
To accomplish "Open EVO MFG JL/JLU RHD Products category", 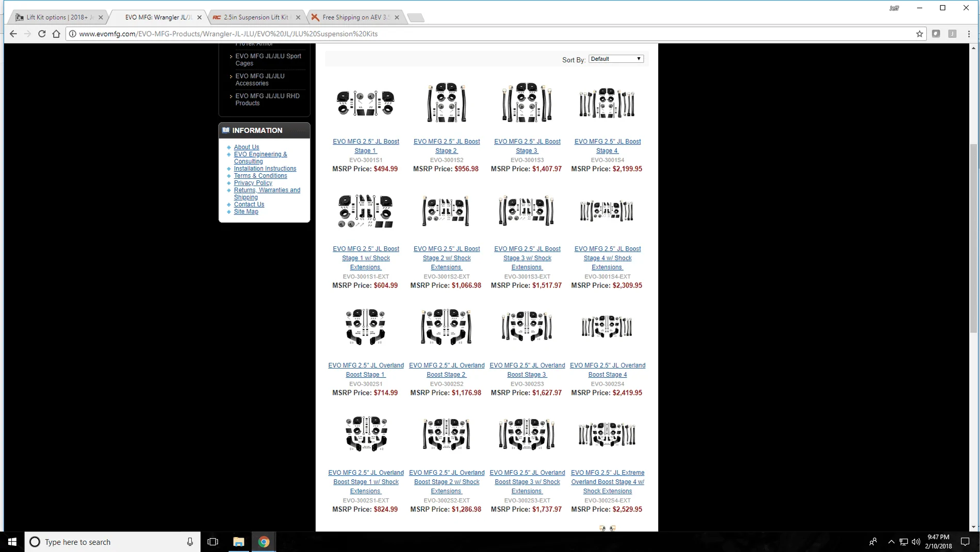I will tap(267, 99).
